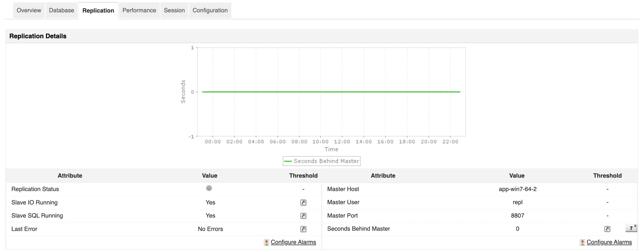This screenshot has height=252, width=644.
Task: Open the threshold shortcut for Slave IO Running
Action: point(303,202)
